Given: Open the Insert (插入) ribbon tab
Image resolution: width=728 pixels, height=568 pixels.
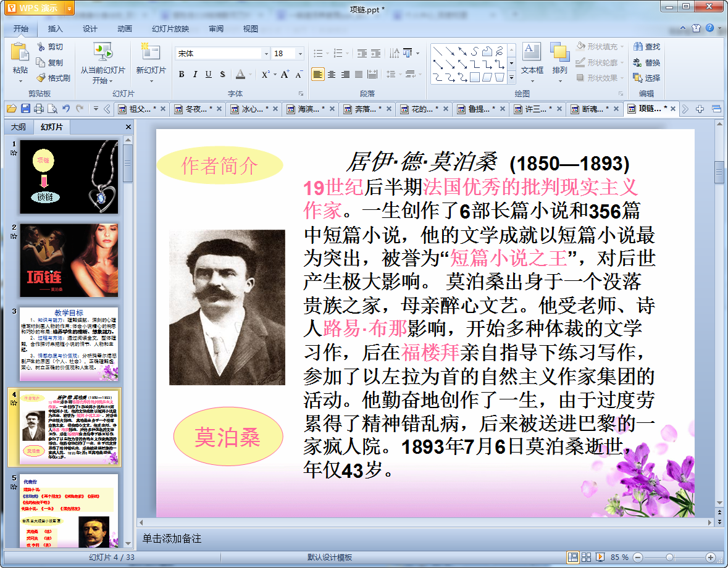Looking at the screenshot, I should pos(56,28).
